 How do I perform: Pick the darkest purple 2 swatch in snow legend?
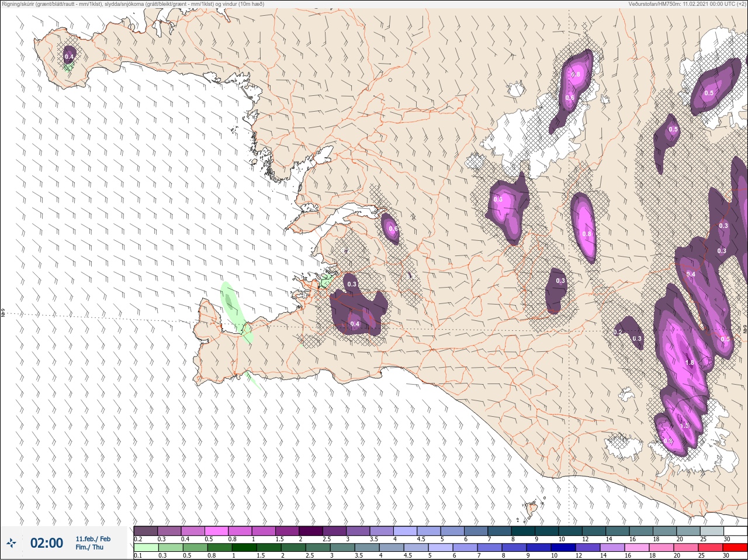[x=311, y=531]
